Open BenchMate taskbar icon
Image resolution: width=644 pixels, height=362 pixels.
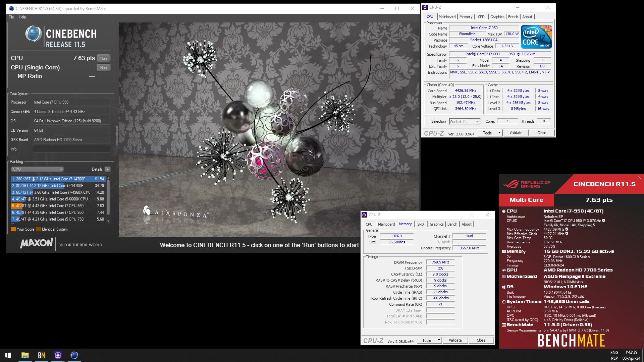tap(41, 355)
